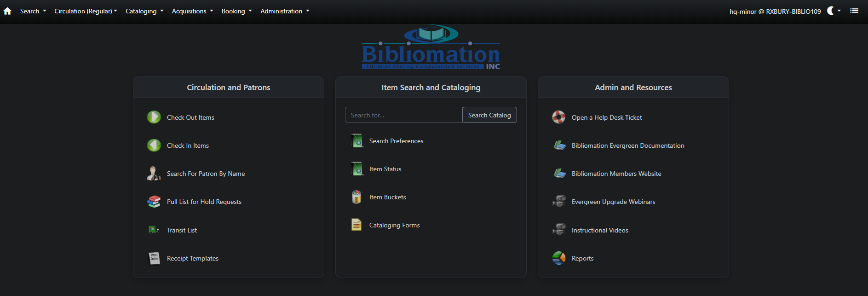The height and width of the screenshot is (296, 868).
Task: Click the hq-minor @ RXBURY-BIBLIO109 account label
Action: coord(775,12)
